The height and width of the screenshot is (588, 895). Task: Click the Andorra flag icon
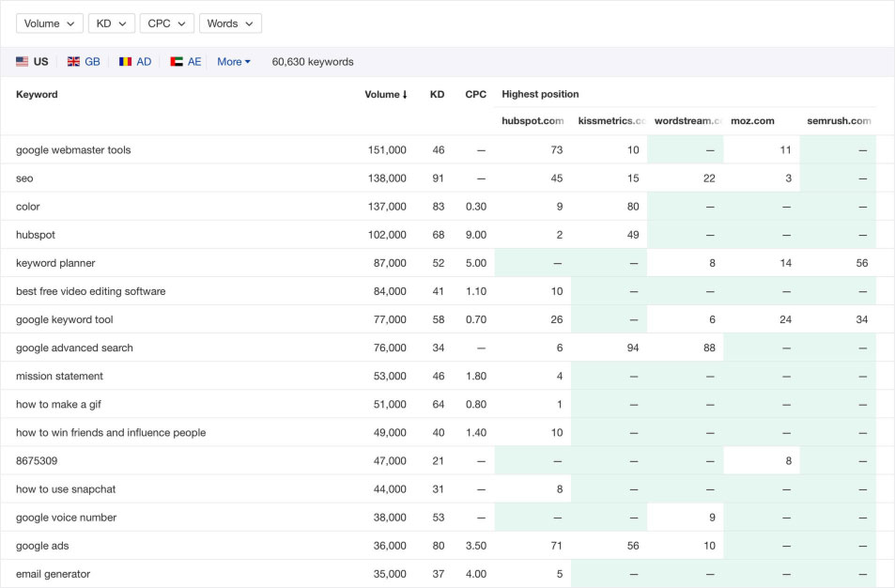(125, 62)
